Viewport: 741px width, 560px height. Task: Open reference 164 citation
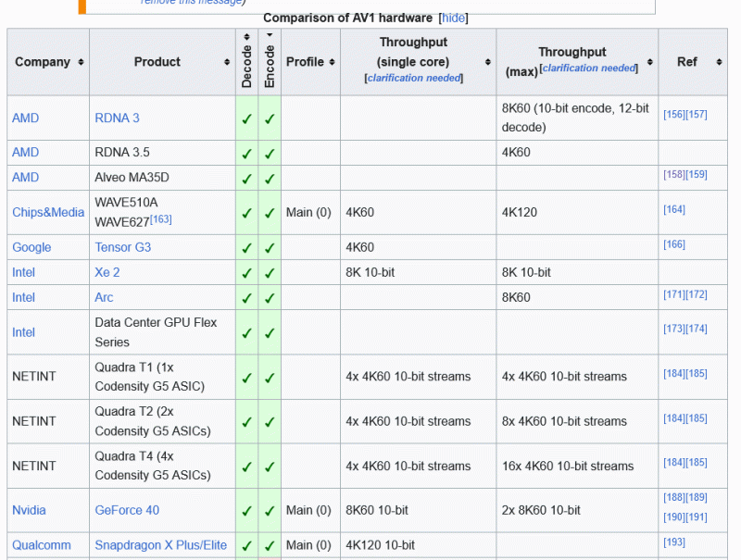674,209
